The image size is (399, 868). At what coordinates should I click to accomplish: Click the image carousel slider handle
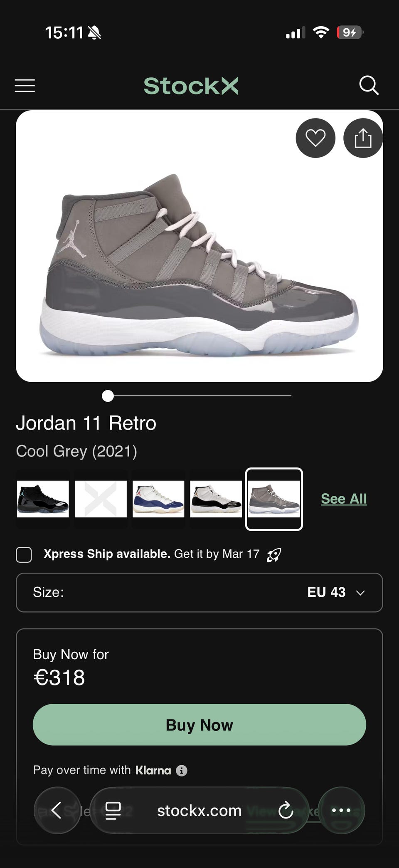108,396
